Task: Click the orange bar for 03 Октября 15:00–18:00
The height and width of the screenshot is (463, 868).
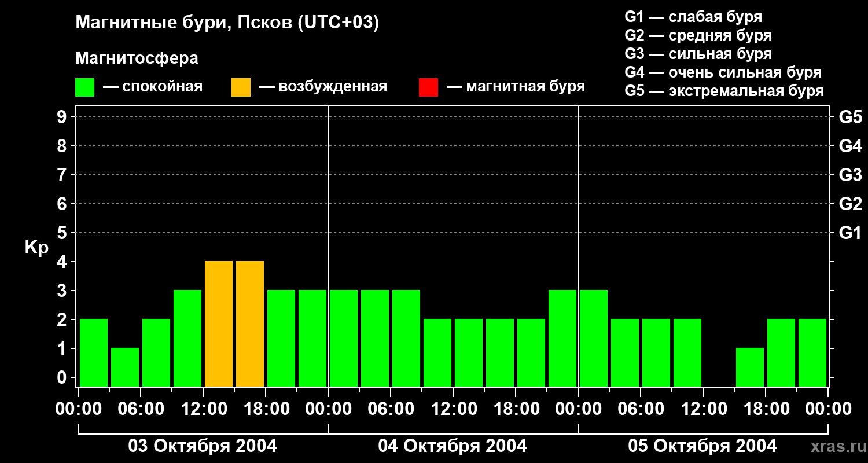Action: pyautogui.click(x=250, y=324)
